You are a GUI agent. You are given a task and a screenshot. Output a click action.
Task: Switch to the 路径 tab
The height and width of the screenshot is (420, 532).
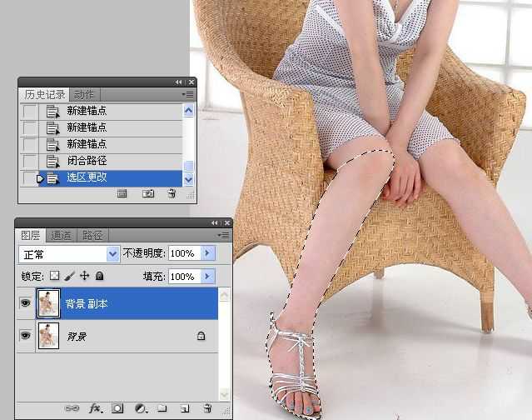coord(92,235)
